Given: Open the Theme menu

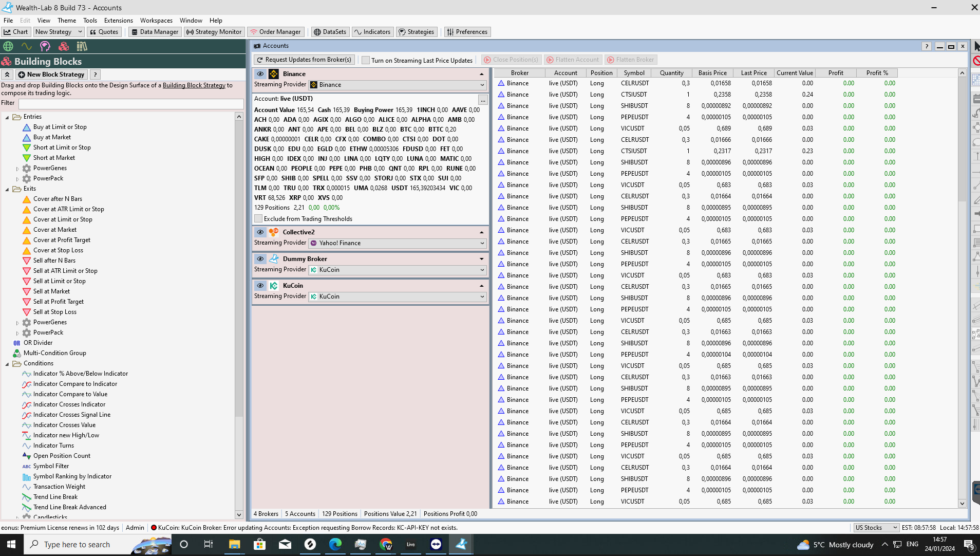Looking at the screenshot, I should (x=67, y=21).
